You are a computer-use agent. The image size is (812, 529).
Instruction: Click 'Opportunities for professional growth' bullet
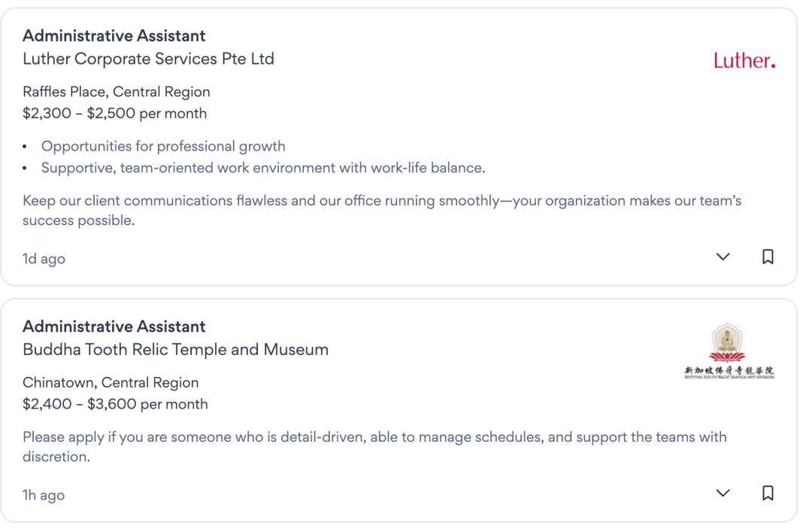(163, 146)
